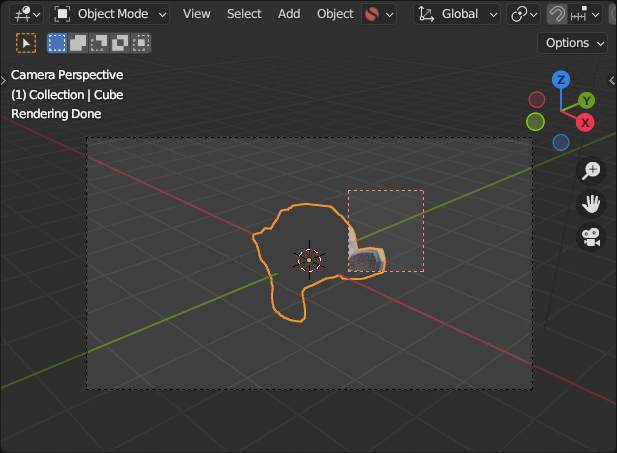
Task: Click the Camera Perspective label
Action: (67, 75)
